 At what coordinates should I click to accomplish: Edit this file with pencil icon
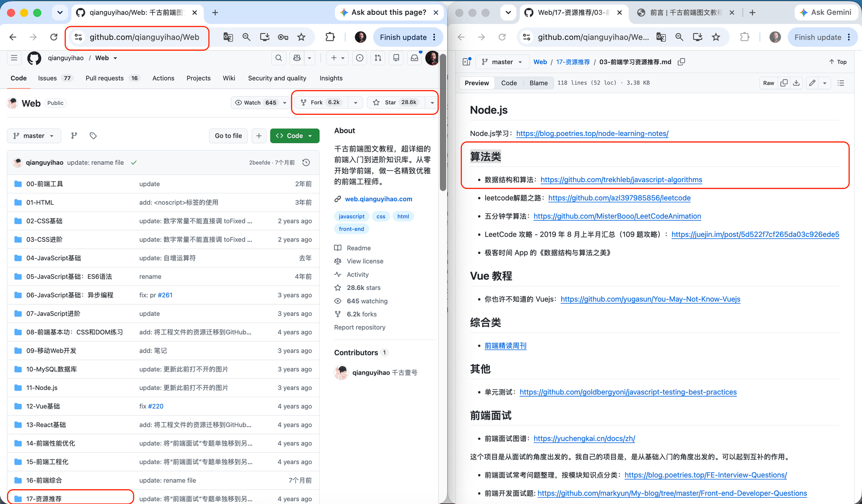coord(812,83)
